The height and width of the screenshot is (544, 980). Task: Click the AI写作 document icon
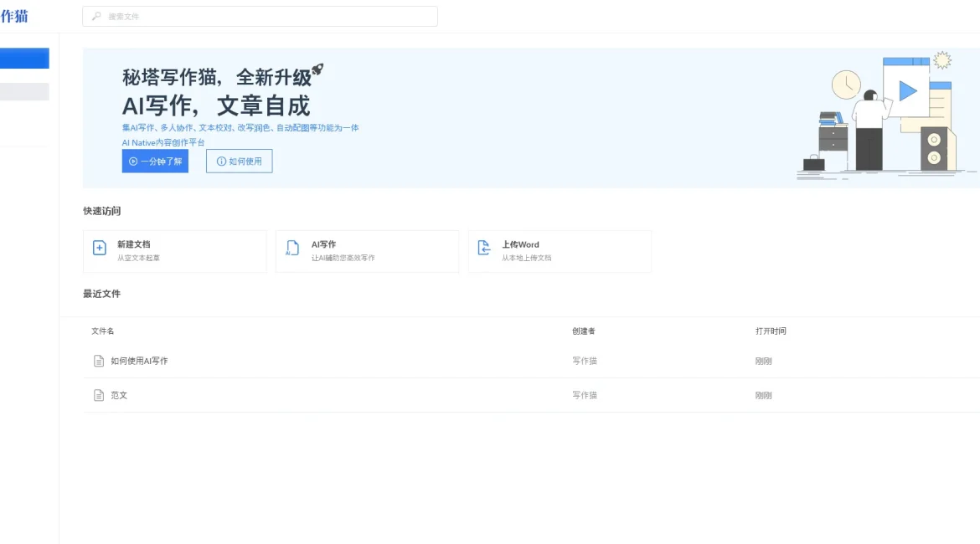(292, 248)
